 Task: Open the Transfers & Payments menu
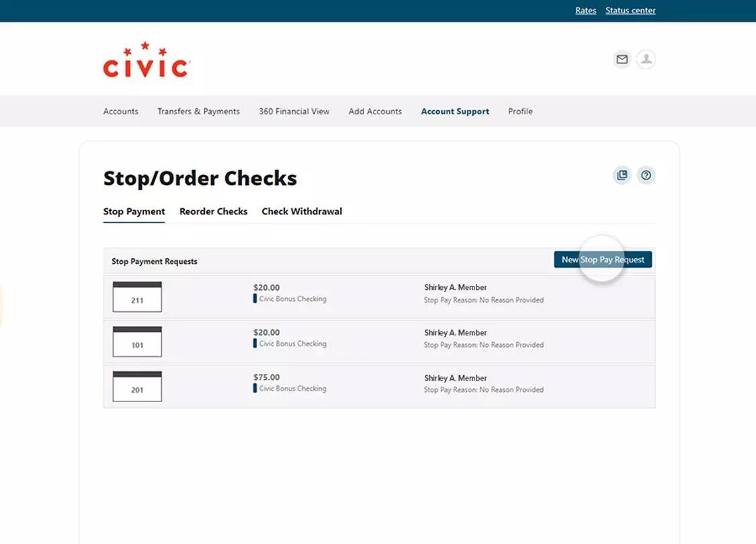[198, 111]
